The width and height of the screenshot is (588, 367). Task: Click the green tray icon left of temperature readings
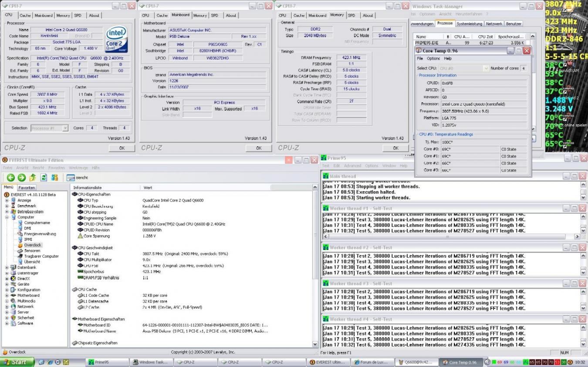click(x=494, y=362)
